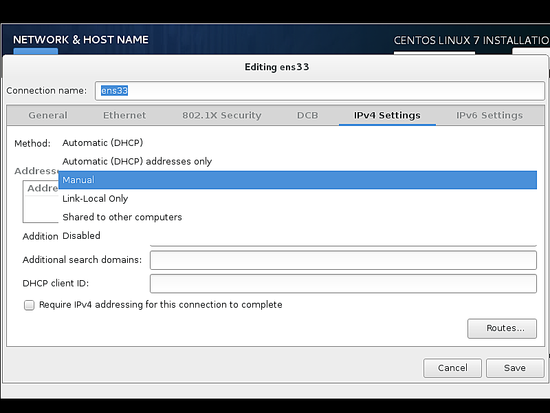Open the Ethernet tab
The height and width of the screenshot is (413, 550).
[125, 115]
